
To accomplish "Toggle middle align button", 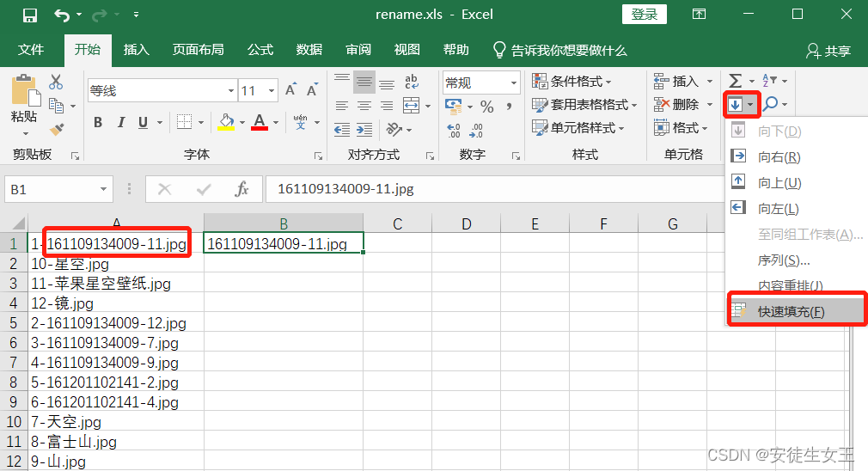I will click(x=364, y=82).
